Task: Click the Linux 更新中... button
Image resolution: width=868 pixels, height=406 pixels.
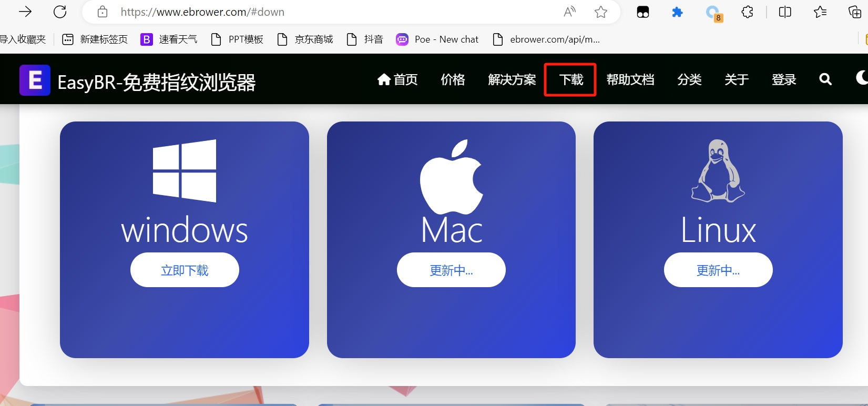Action: (718, 270)
